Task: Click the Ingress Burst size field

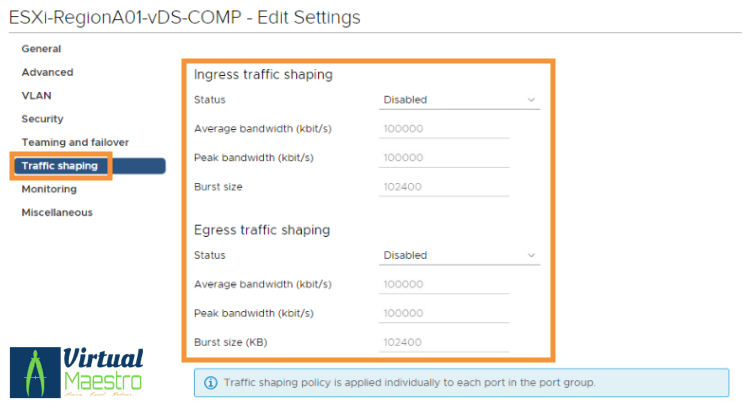Action: [x=444, y=187]
